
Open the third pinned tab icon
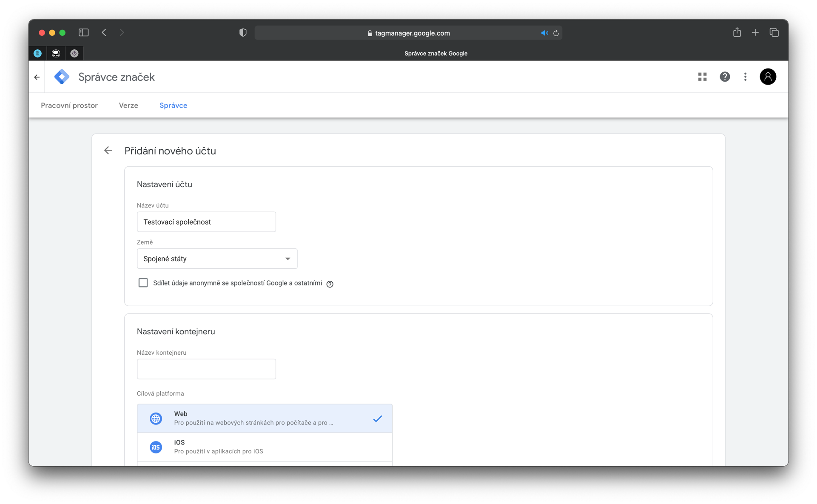(74, 53)
